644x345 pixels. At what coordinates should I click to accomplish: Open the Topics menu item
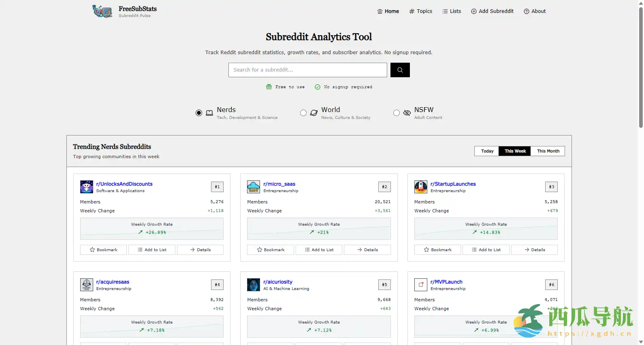point(420,11)
